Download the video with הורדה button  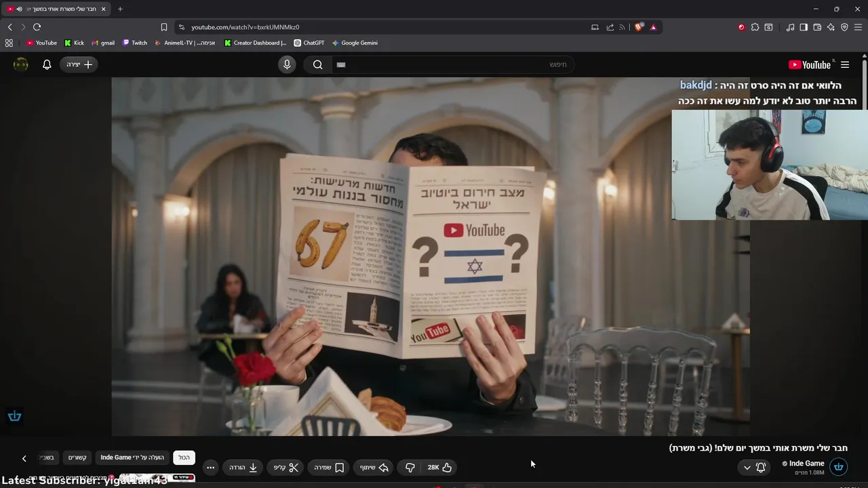point(243,467)
